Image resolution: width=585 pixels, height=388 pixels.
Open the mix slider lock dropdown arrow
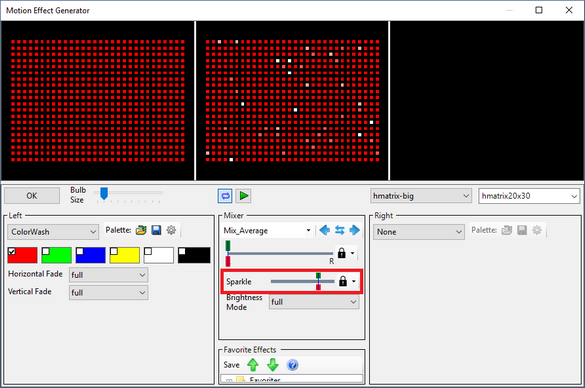point(352,253)
